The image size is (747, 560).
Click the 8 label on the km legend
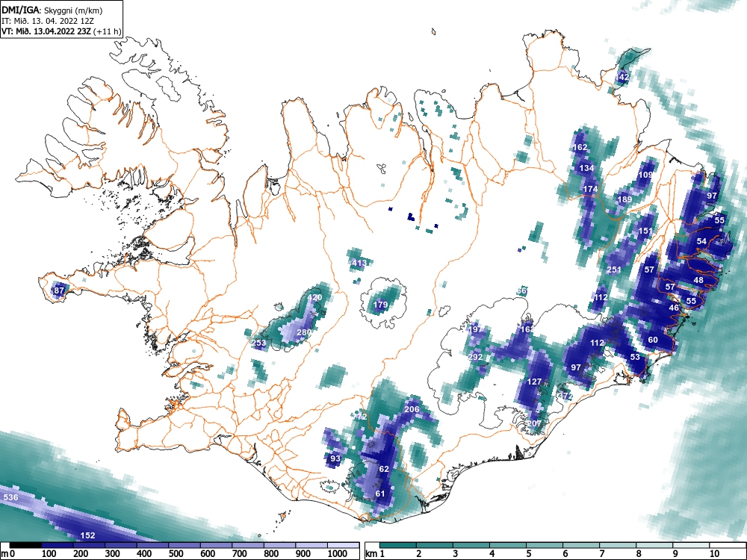[639, 554]
